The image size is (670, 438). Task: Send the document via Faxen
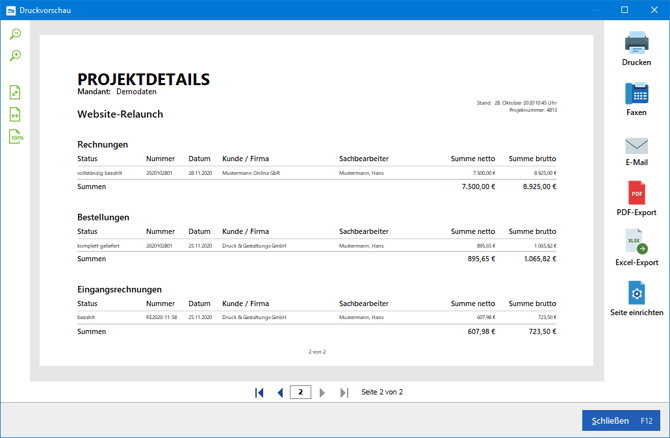[x=636, y=98]
